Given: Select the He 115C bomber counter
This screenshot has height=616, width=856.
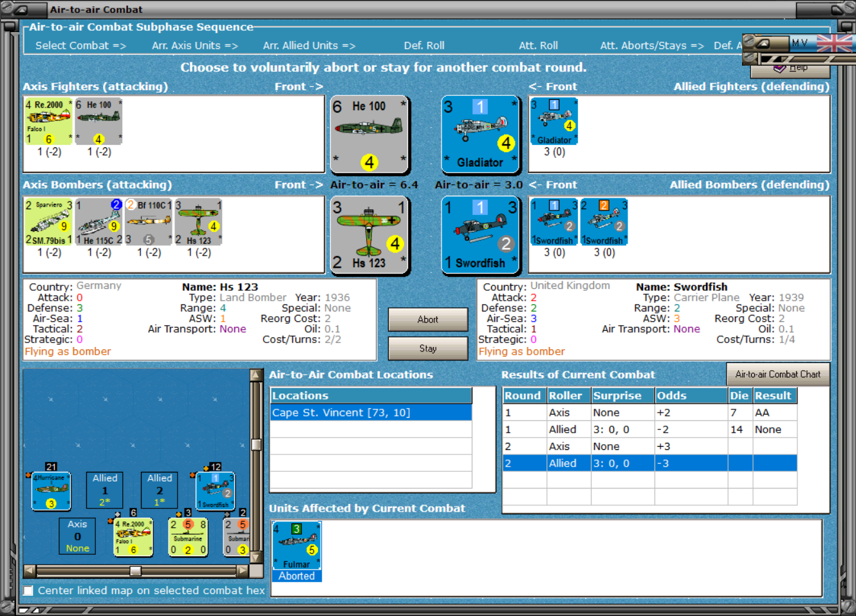Looking at the screenshot, I should point(98,222).
